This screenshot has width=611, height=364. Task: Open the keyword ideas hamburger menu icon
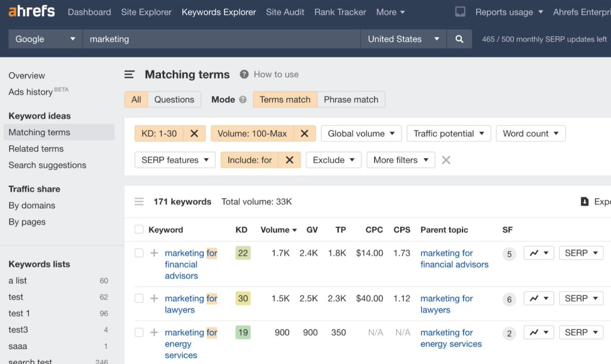click(x=129, y=74)
